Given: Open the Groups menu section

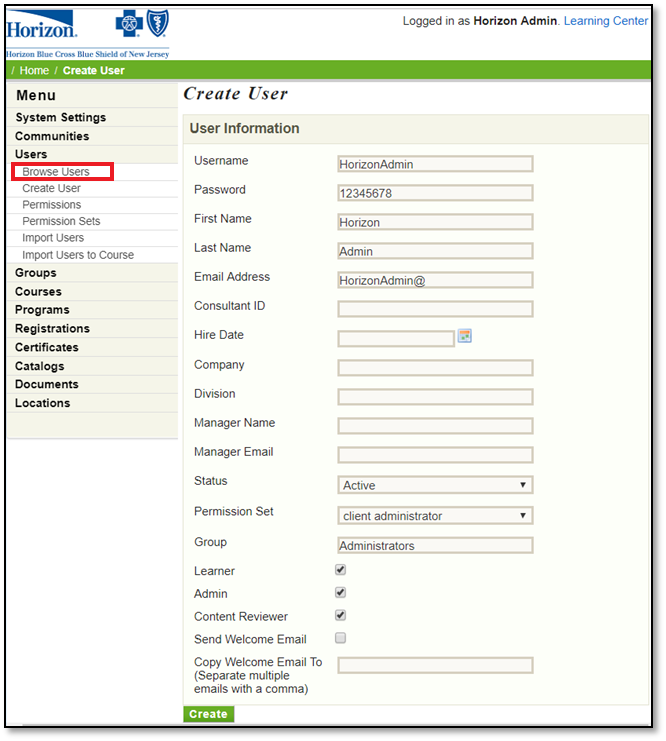Looking at the screenshot, I should (x=35, y=273).
